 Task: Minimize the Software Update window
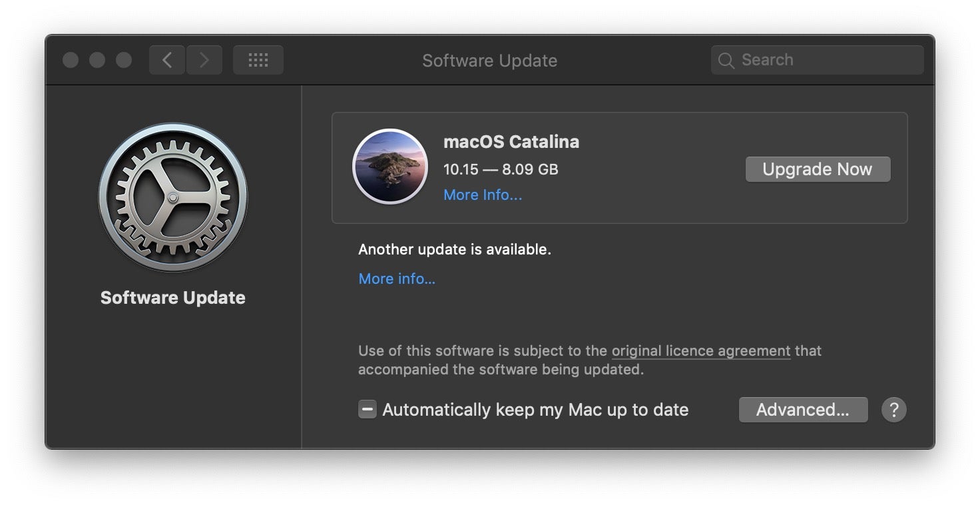(97, 61)
